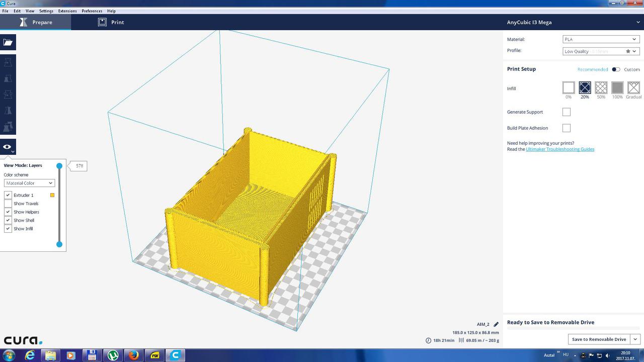Screen dimensions: 644x362
Task: Open the Material PLA dropdown
Action: [x=601, y=39]
